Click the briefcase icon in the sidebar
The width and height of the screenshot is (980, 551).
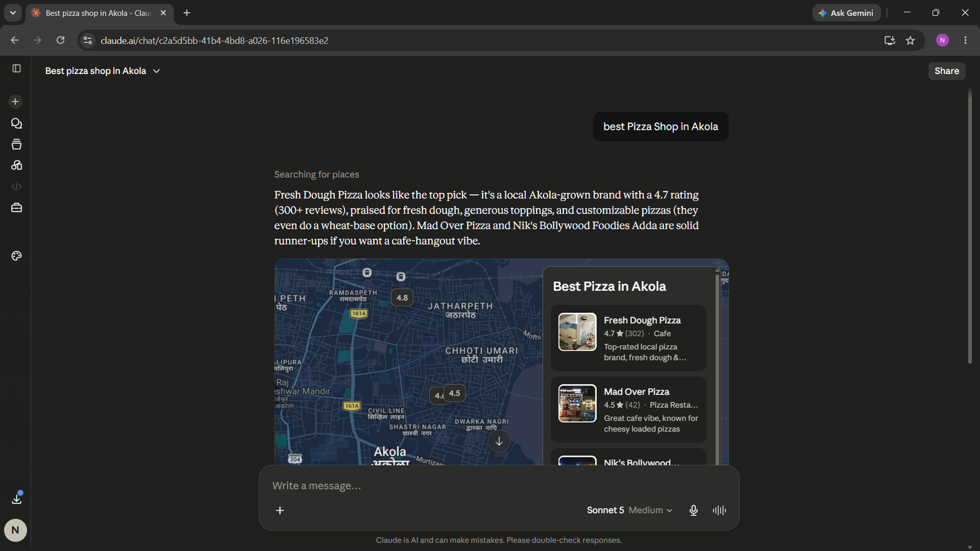(17, 208)
